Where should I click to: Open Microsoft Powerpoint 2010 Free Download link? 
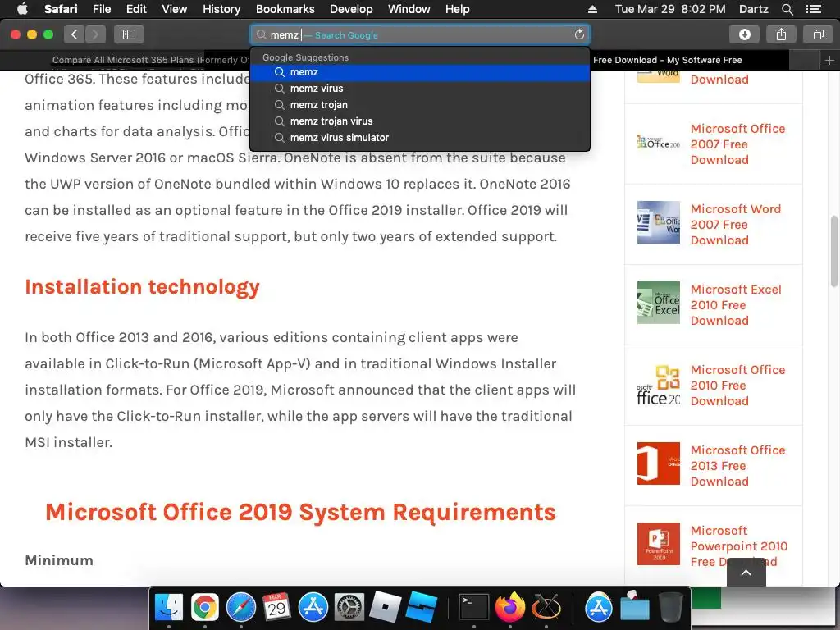click(738, 546)
